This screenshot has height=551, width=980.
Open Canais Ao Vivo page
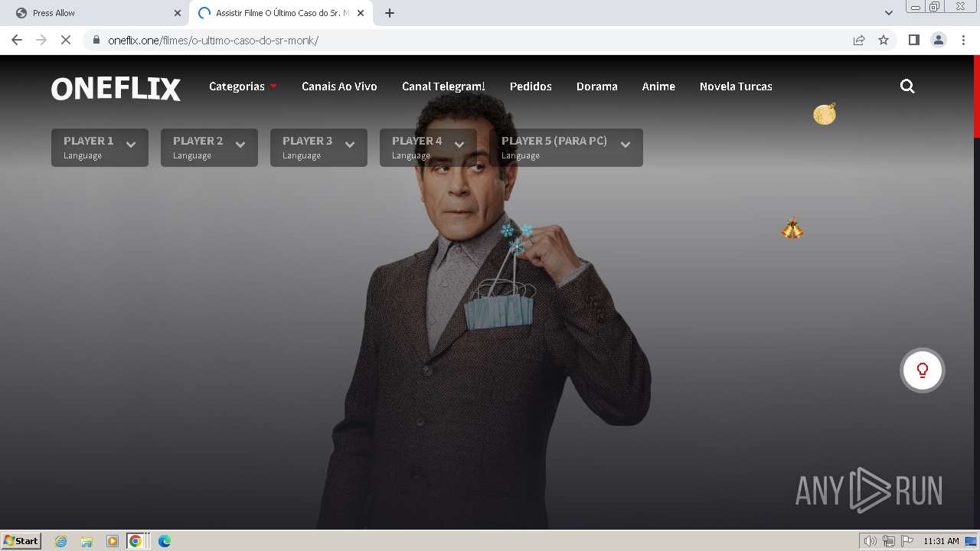pyautogui.click(x=339, y=86)
